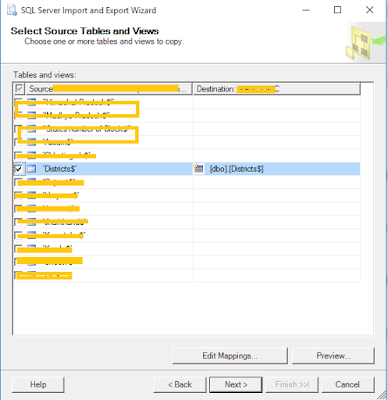Open Edit Mappings dialog
388x400 pixels.
click(x=230, y=356)
